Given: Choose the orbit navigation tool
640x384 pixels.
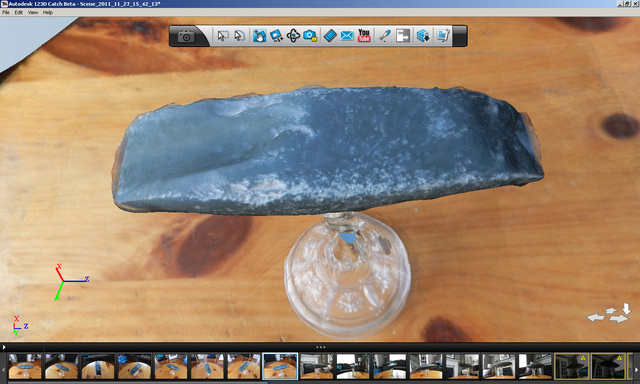Looking at the screenshot, I should 293,36.
